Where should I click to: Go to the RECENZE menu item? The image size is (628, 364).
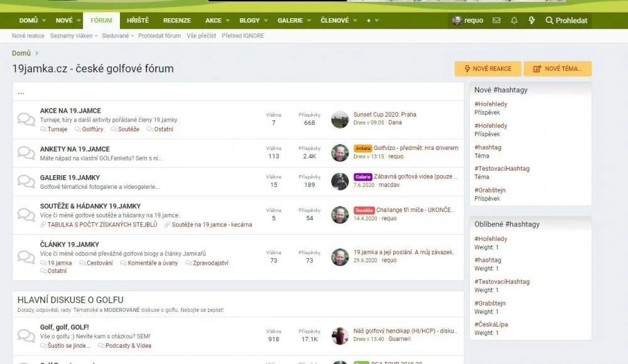click(177, 21)
